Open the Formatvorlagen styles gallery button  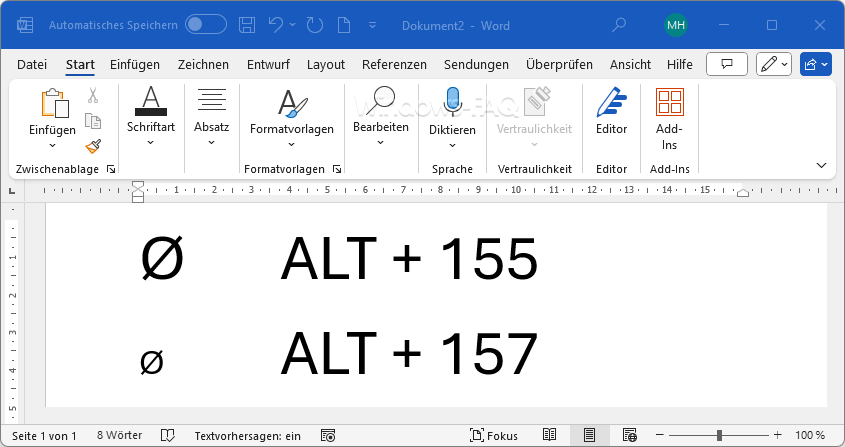tap(292, 119)
